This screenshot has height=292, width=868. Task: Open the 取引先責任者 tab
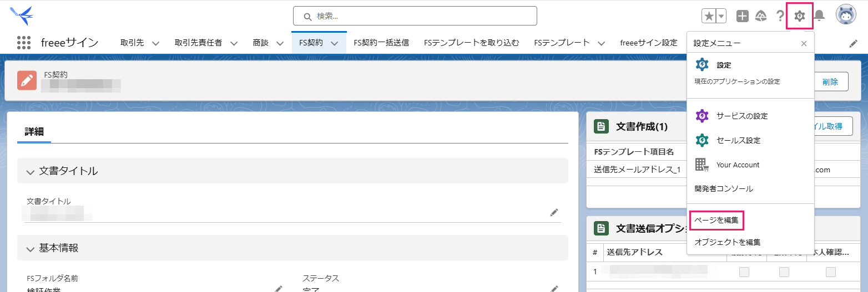click(198, 43)
